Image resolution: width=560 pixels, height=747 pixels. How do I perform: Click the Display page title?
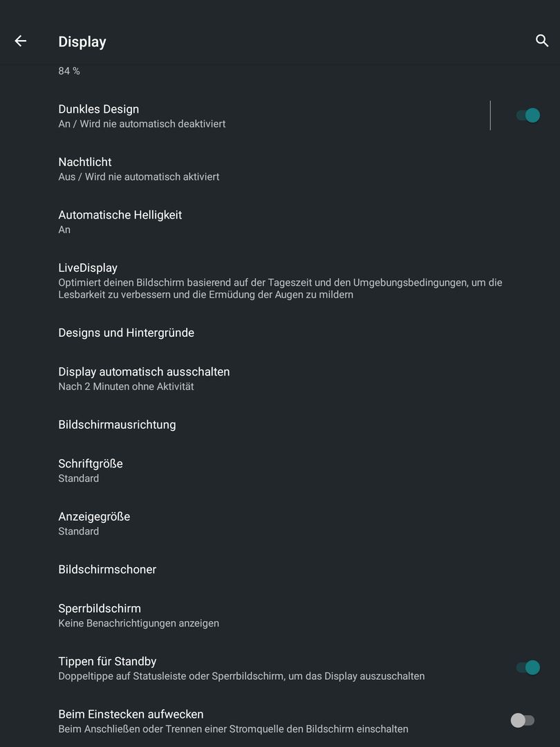[82, 41]
